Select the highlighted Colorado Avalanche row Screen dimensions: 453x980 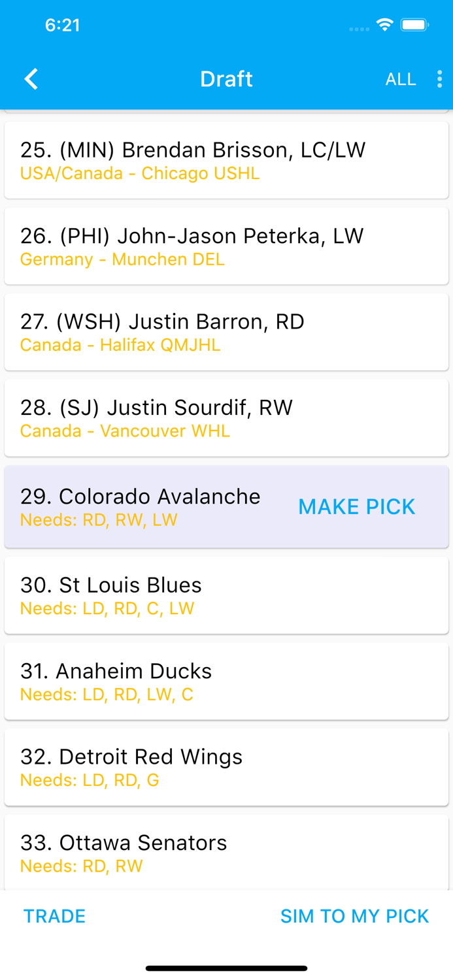tap(141, 506)
